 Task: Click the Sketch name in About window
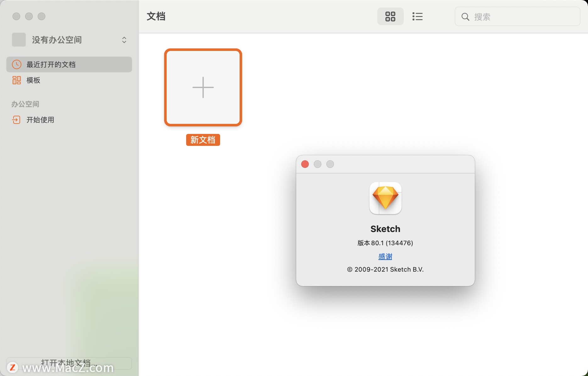(x=385, y=229)
